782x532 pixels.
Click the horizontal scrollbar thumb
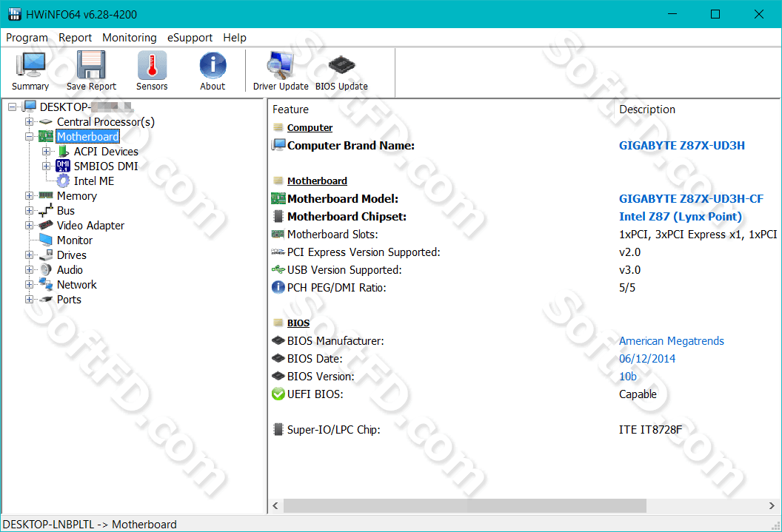(465, 505)
